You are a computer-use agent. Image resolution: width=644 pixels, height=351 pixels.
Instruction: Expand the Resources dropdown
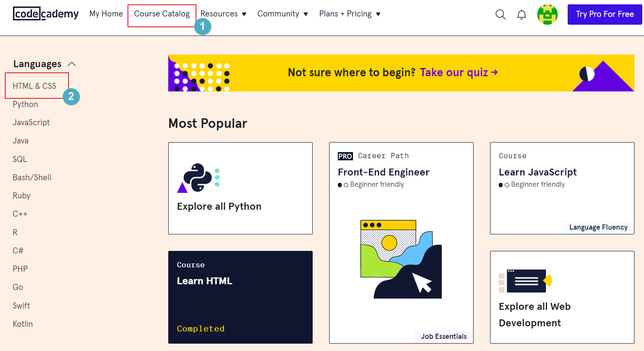pyautogui.click(x=223, y=14)
